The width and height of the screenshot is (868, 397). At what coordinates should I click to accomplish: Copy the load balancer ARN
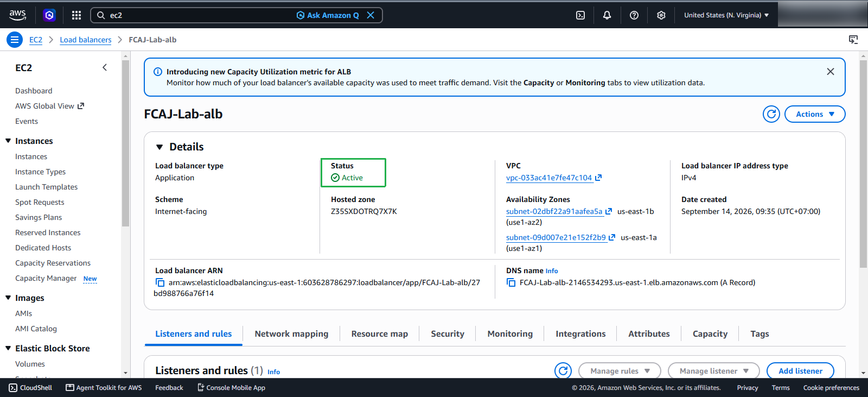pos(160,282)
